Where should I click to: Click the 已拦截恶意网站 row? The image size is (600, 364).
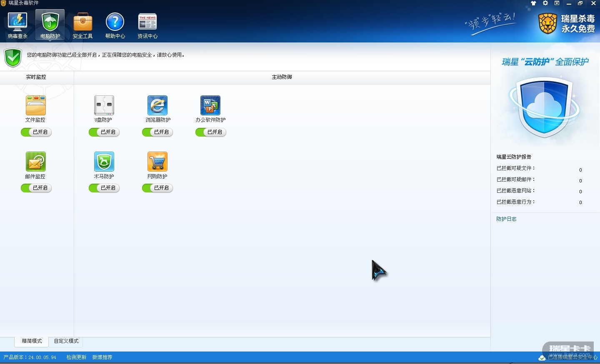tap(540, 191)
